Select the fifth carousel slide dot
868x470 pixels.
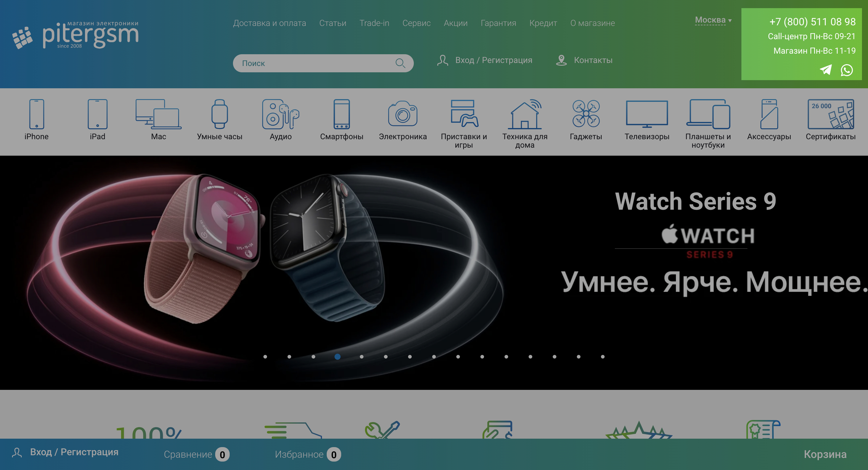click(362, 356)
